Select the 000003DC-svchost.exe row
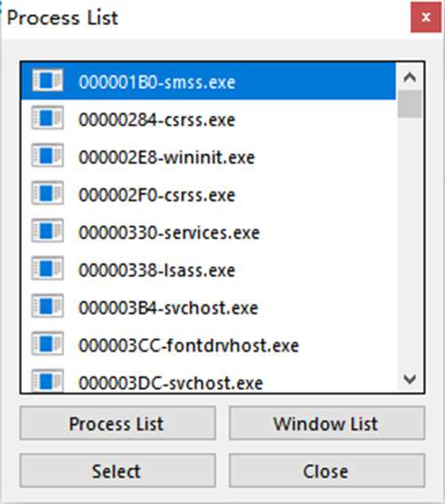Viewport: 445px width, 504px height. click(208, 378)
